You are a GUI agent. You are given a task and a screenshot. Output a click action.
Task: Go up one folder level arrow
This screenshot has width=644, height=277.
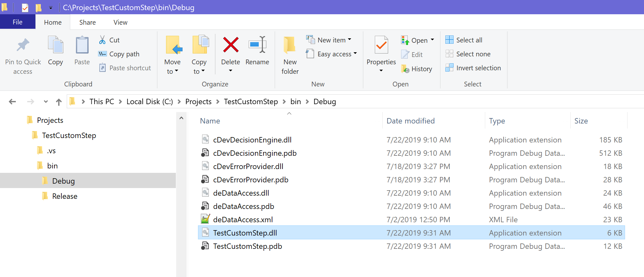tap(59, 102)
